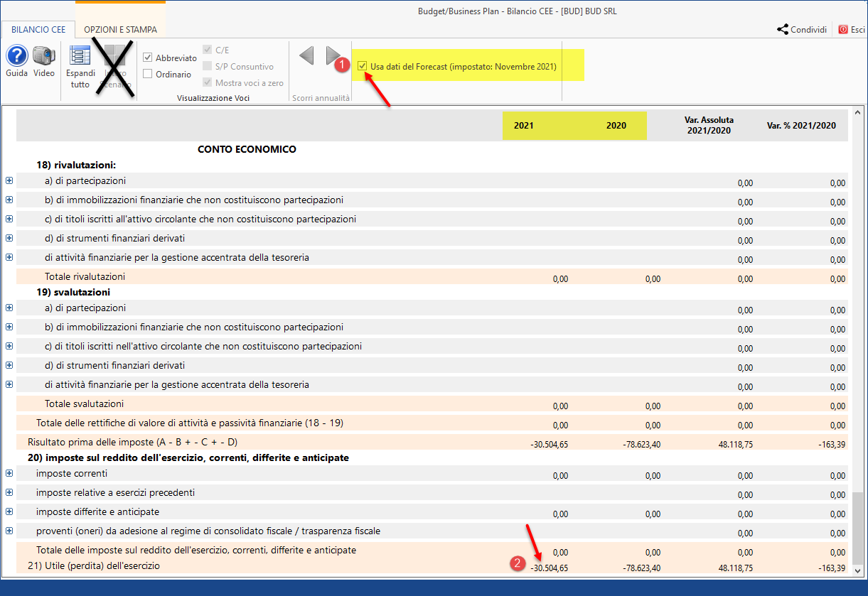Select "21) Utile (perdita) dell'esercizio" label

94,565
